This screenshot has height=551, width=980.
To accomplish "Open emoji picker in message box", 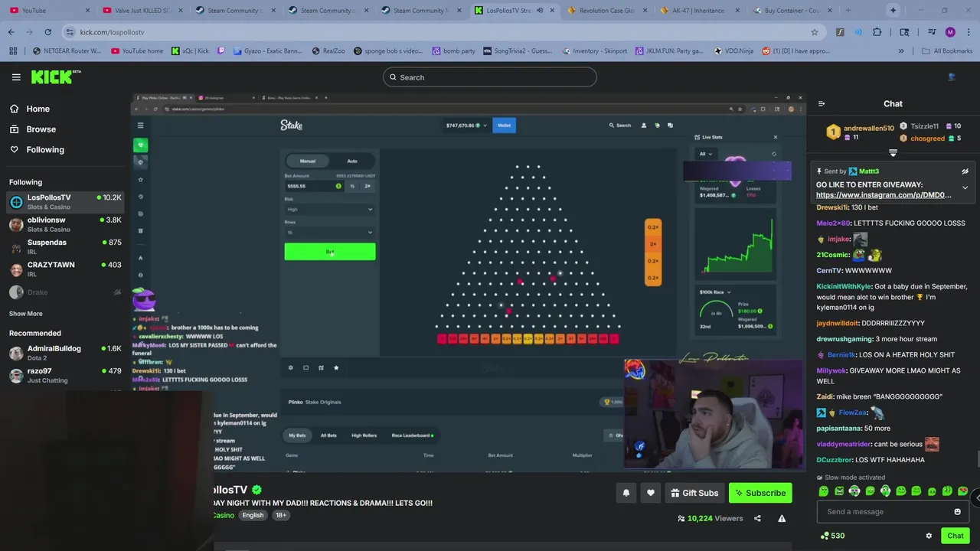I will point(957,512).
